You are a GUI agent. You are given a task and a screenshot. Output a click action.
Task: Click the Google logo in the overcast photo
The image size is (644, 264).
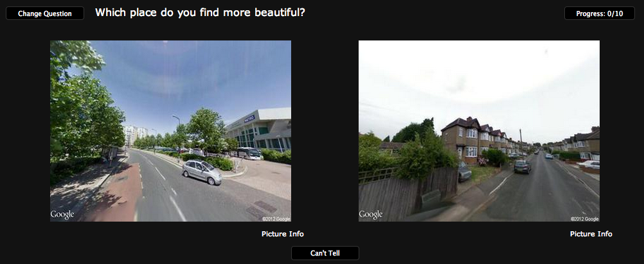coord(371,215)
